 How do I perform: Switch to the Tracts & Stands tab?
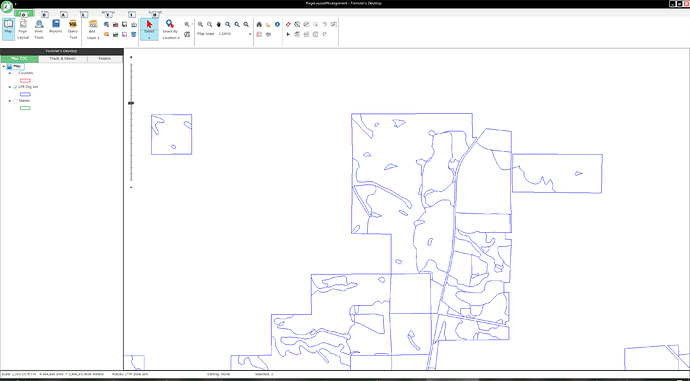[62, 59]
